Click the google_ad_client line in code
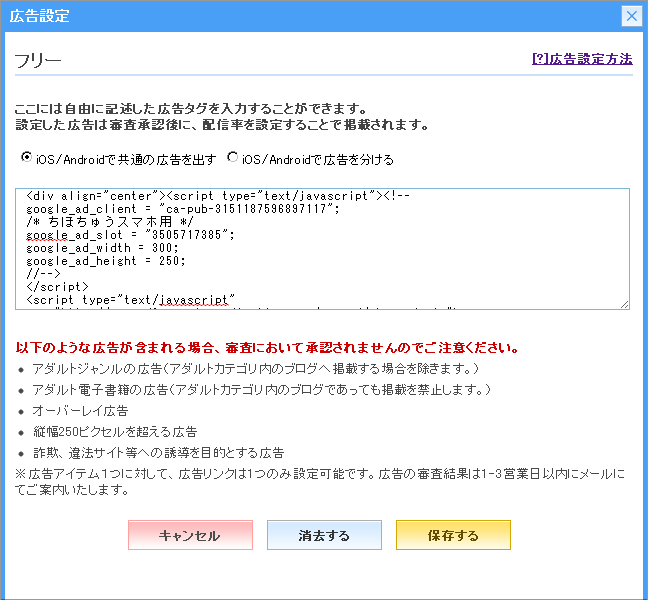648x600 pixels. coord(183,209)
